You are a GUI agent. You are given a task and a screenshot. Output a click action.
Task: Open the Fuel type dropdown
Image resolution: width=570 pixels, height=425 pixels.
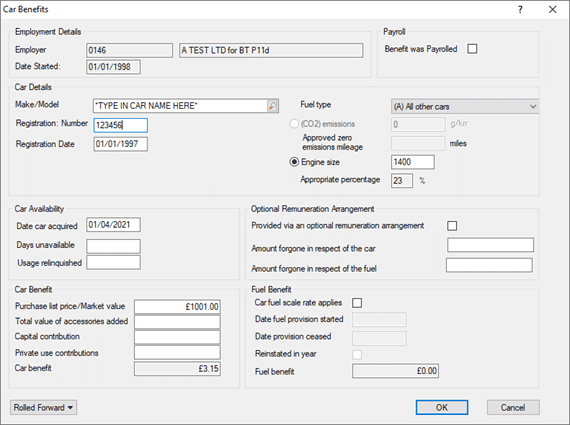pyautogui.click(x=465, y=107)
